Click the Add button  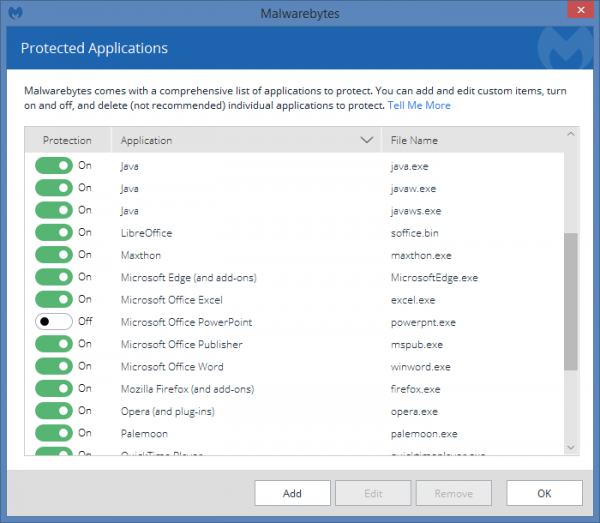point(292,493)
